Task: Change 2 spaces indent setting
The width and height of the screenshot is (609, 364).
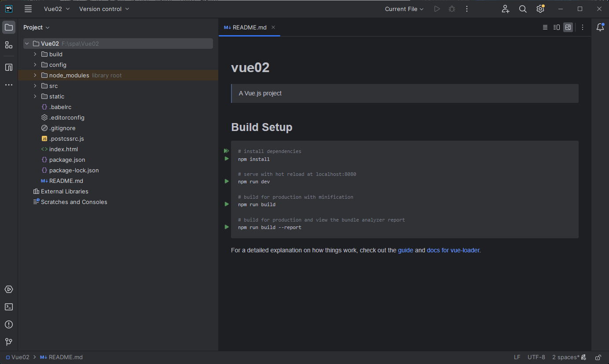Action: pos(566,357)
